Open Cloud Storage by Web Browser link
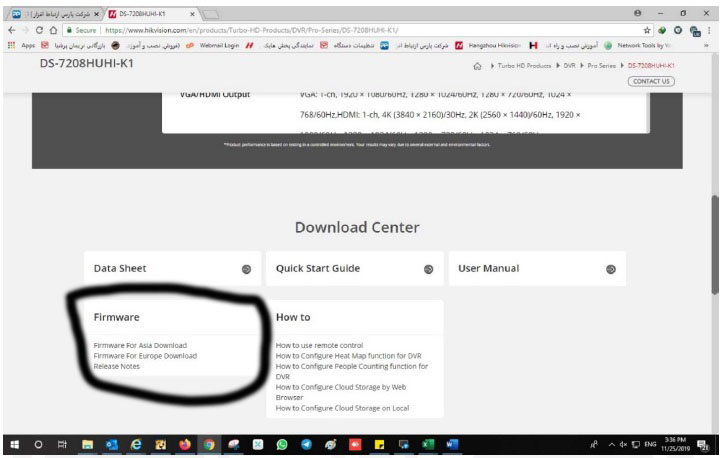 click(x=341, y=392)
